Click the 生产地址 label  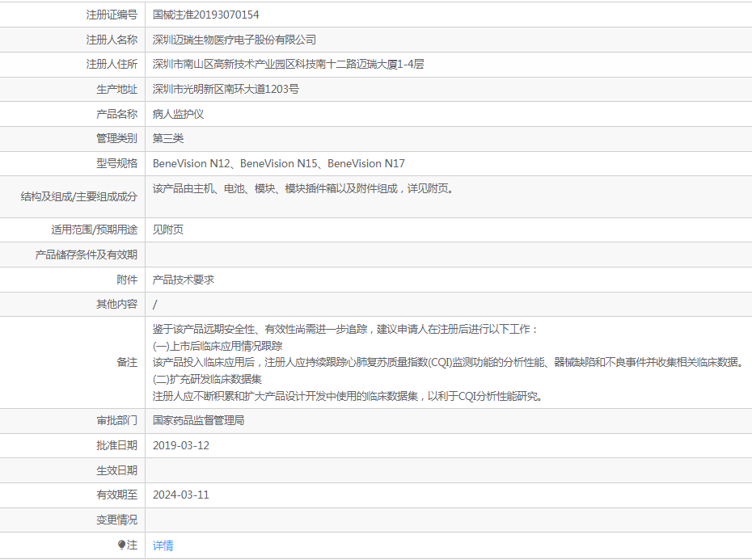coord(117,89)
